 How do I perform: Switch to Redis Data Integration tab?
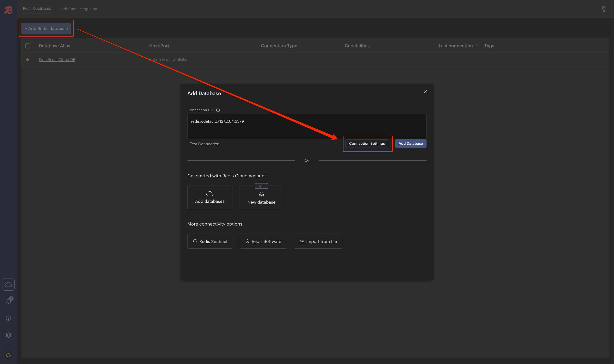click(78, 9)
